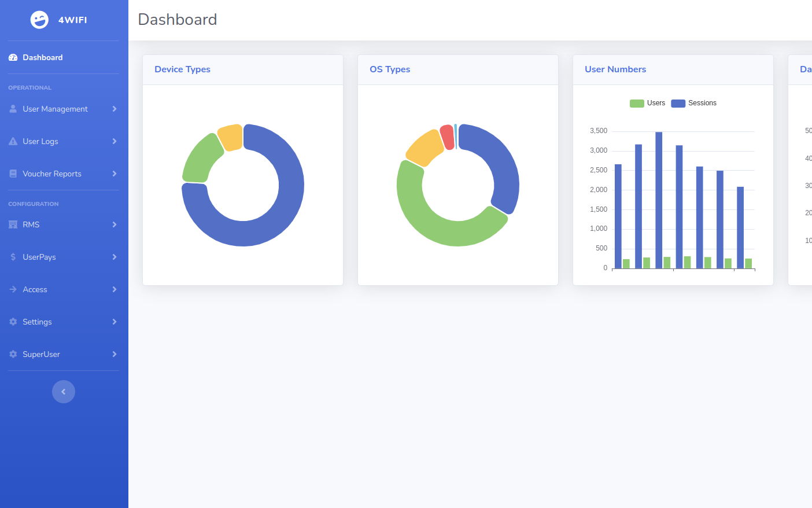Image resolution: width=812 pixels, height=508 pixels.
Task: Click the User Logs warning triangle icon
Action: coord(13,141)
